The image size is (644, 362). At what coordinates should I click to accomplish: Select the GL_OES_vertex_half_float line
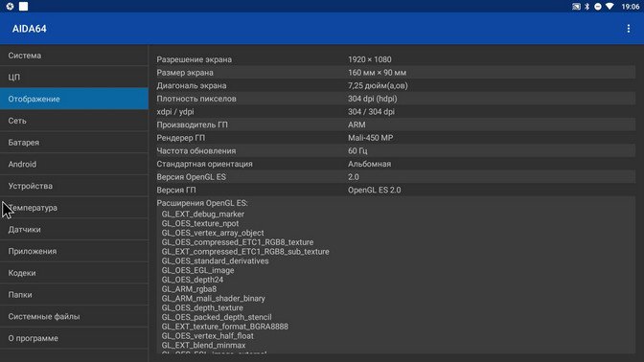coord(208,336)
